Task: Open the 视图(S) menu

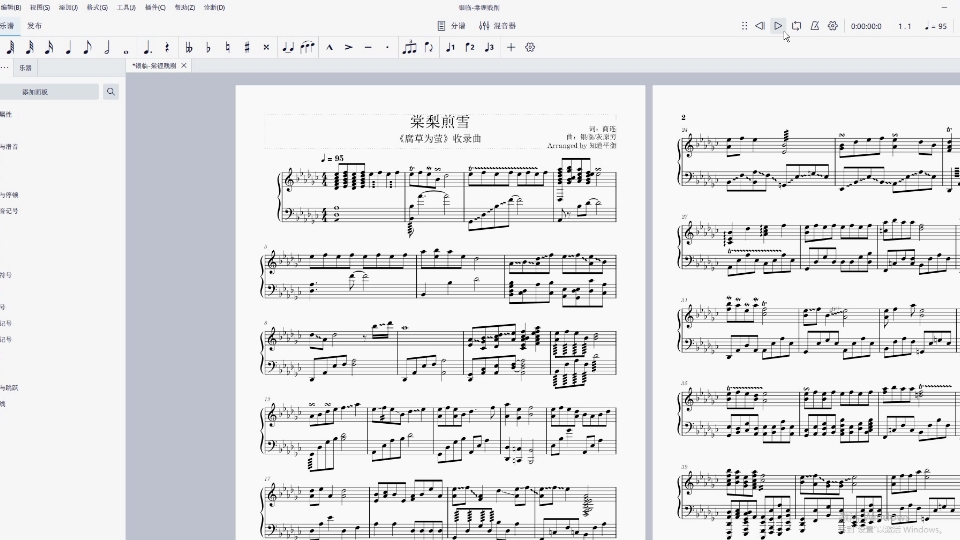Action: point(40,7)
